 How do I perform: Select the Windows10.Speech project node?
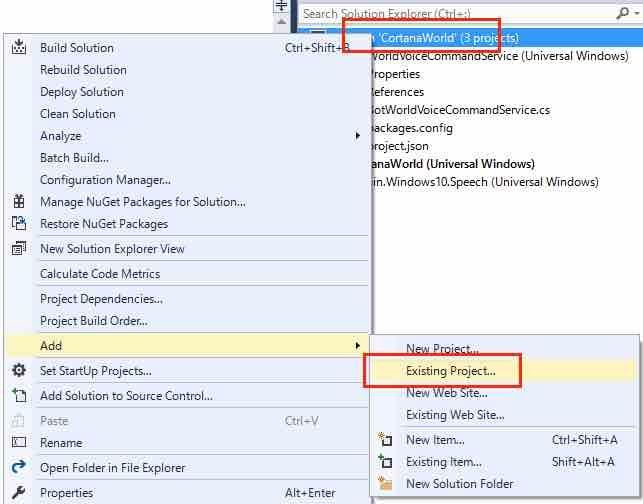click(484, 182)
